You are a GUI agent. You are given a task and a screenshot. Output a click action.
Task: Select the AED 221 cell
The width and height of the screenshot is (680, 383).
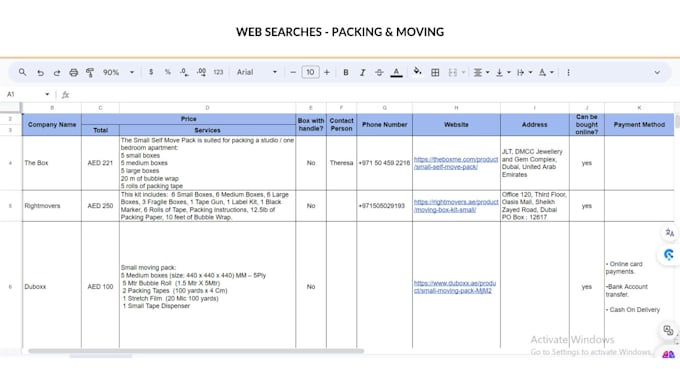tap(100, 163)
